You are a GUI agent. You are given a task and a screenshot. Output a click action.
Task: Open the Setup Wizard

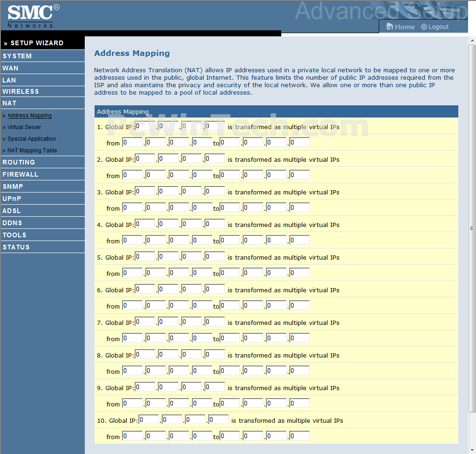point(34,43)
